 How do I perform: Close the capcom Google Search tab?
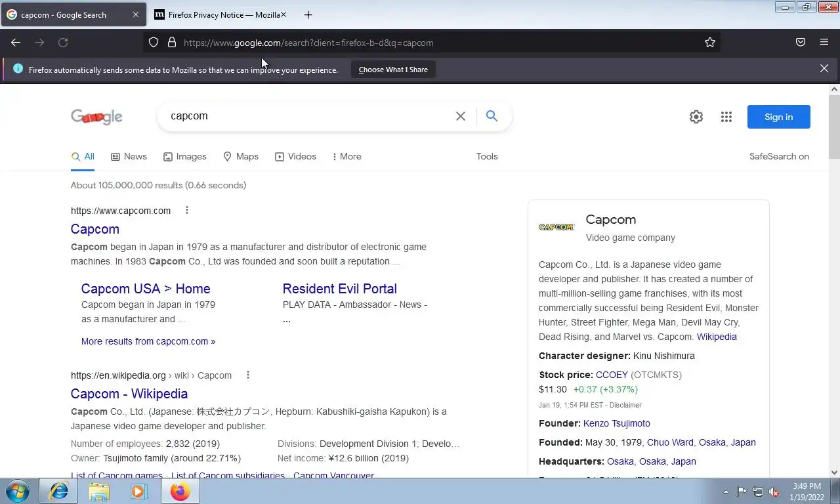pos(136,14)
